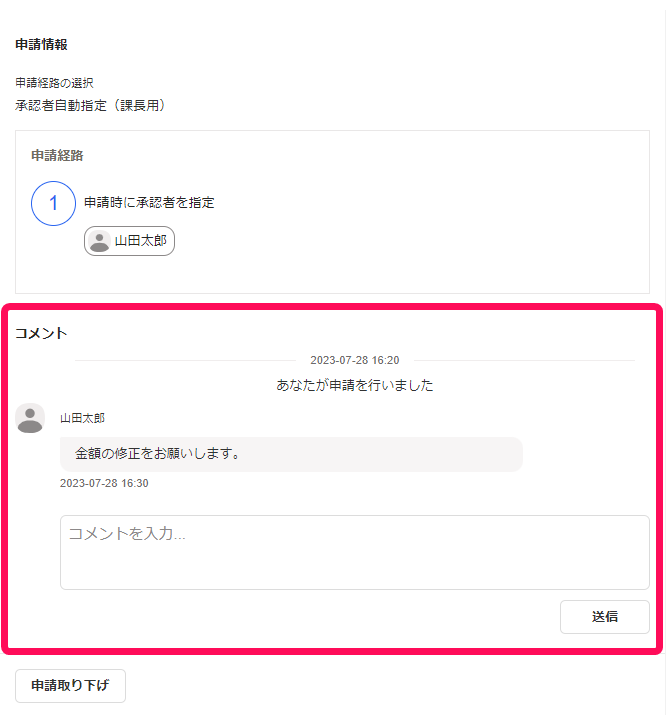Click the commenter avatar beside 山田太郎
The height and width of the screenshot is (715, 666).
30,418
